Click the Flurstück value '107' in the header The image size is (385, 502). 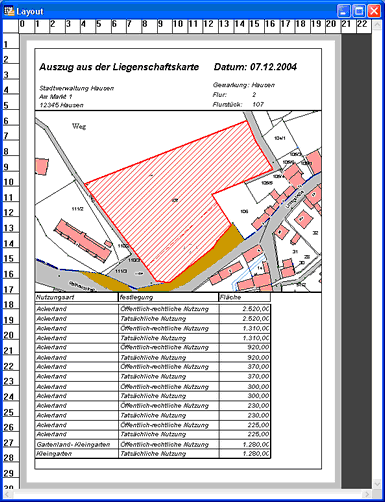(258, 104)
